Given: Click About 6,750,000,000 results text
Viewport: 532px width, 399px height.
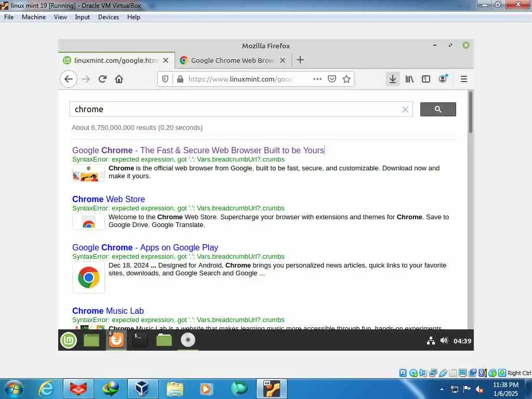Looking at the screenshot, I should pyautogui.click(x=137, y=128).
